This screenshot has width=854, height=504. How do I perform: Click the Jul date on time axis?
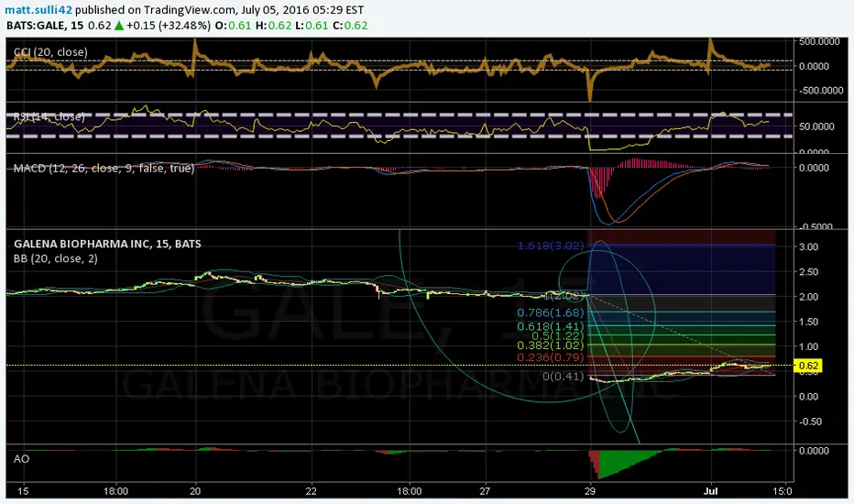pyautogui.click(x=711, y=491)
